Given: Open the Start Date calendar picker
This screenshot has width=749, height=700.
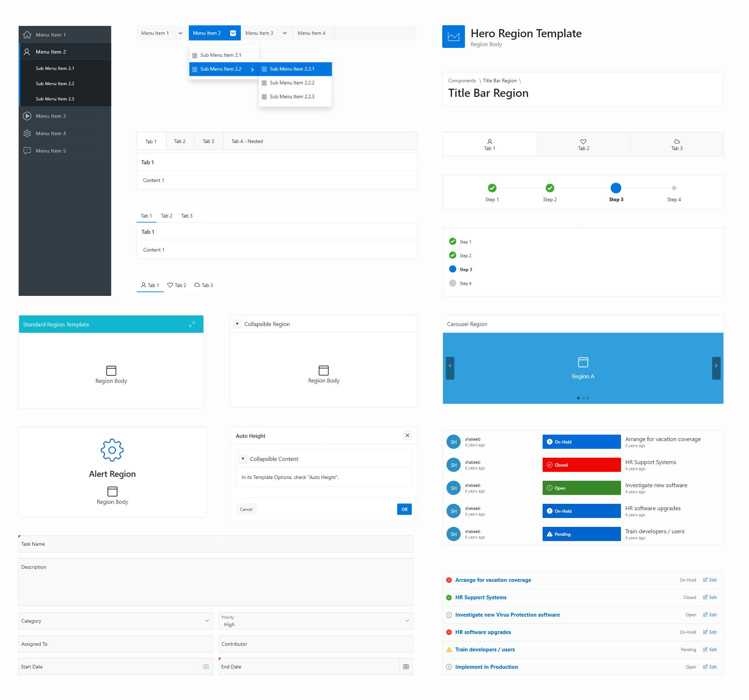Looking at the screenshot, I should point(206,666).
